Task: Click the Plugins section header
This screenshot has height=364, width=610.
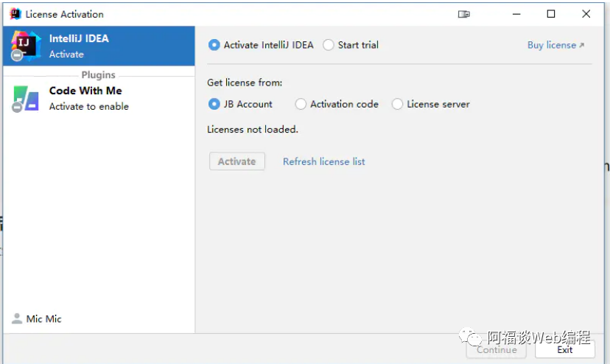Action: coord(99,74)
